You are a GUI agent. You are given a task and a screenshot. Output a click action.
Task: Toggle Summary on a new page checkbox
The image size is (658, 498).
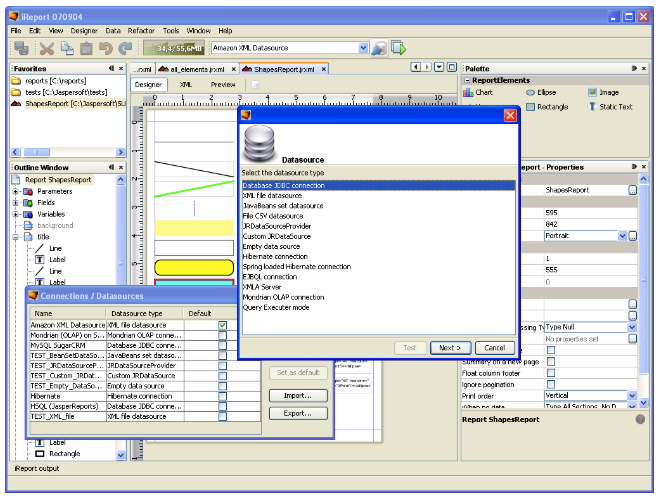pyautogui.click(x=551, y=361)
